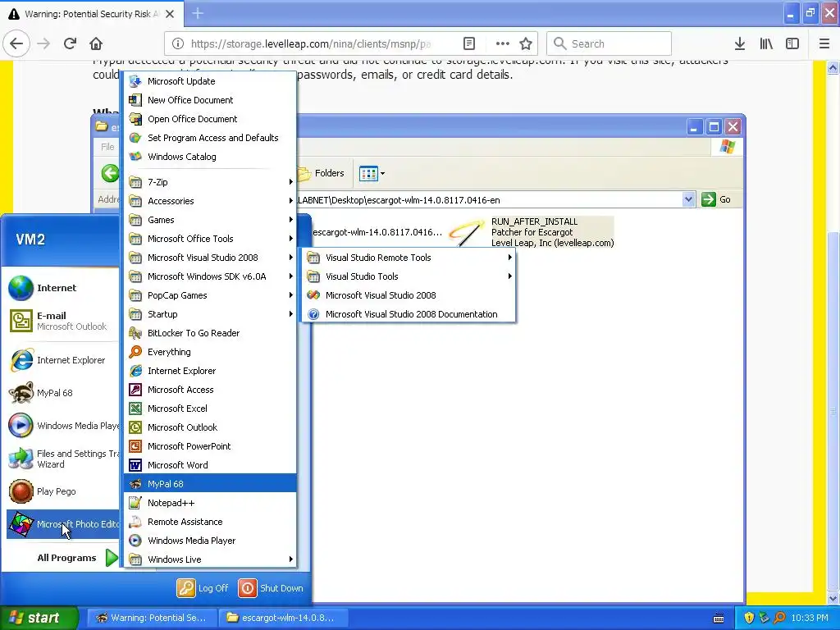The width and height of the screenshot is (840, 630).
Task: Open Set Program Access and Defaults
Action: (209, 138)
